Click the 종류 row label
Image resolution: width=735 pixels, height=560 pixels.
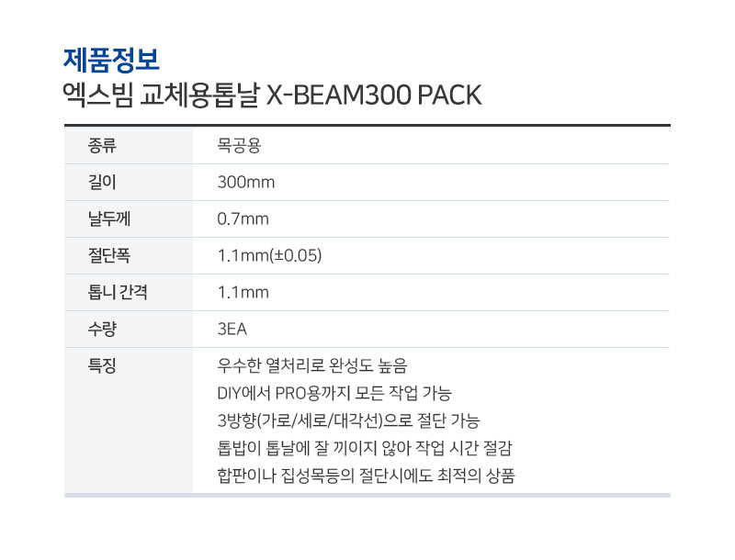coord(102,146)
